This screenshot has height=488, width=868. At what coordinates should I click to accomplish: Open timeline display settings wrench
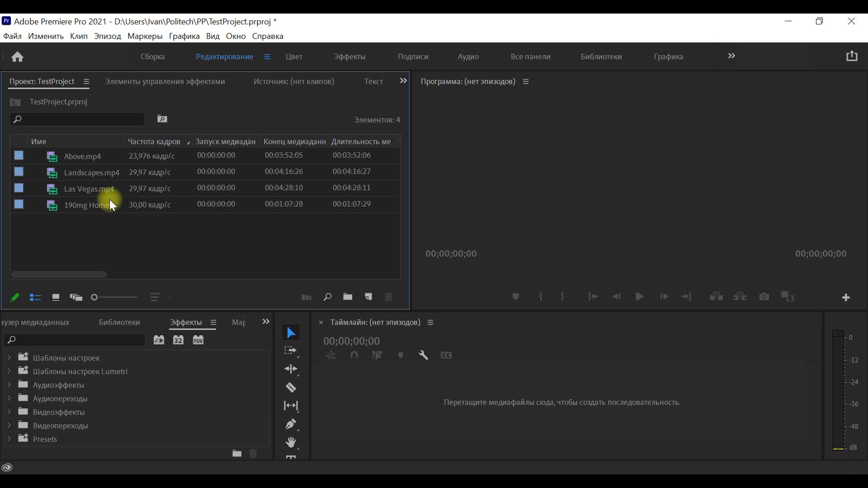point(423,355)
